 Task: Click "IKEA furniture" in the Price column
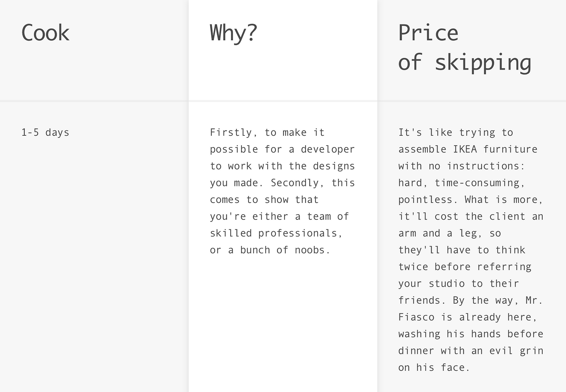tap(495, 149)
